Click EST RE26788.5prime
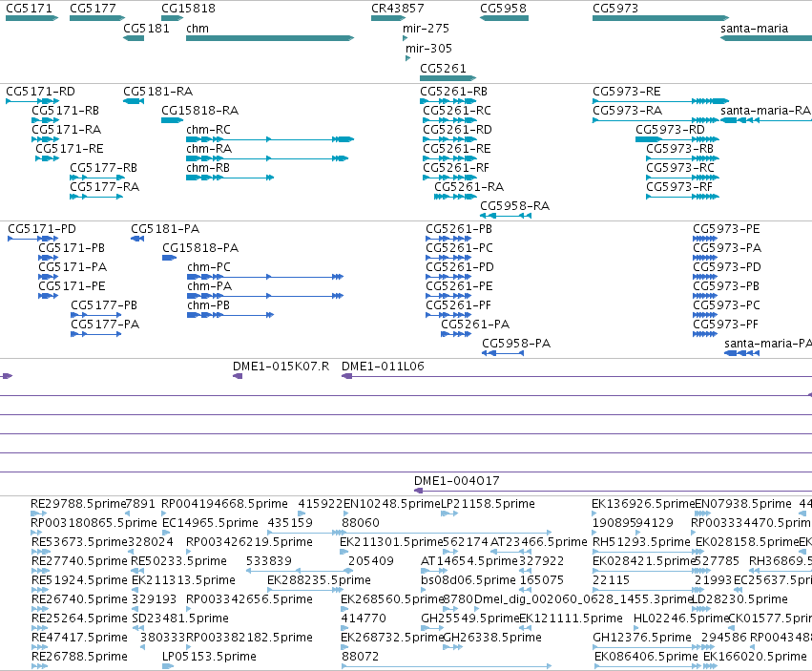Viewport: 812px width, 671px height. coord(40,666)
